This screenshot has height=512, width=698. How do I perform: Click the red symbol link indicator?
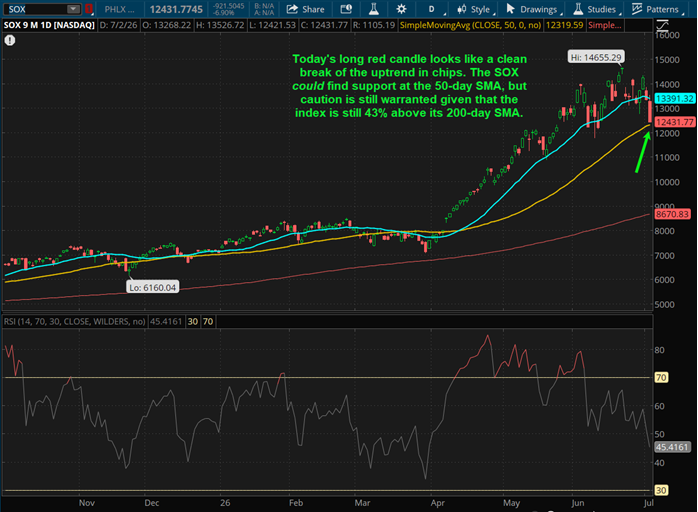tap(89, 9)
